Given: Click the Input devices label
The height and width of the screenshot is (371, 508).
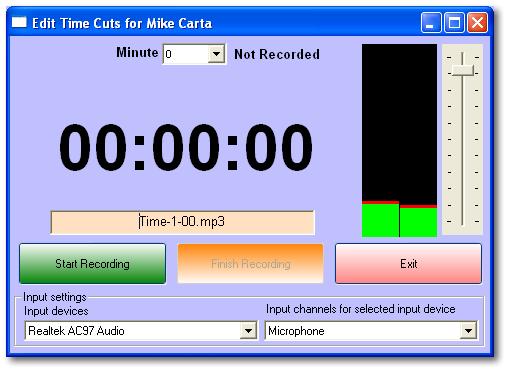Looking at the screenshot, I should pos(56,311).
